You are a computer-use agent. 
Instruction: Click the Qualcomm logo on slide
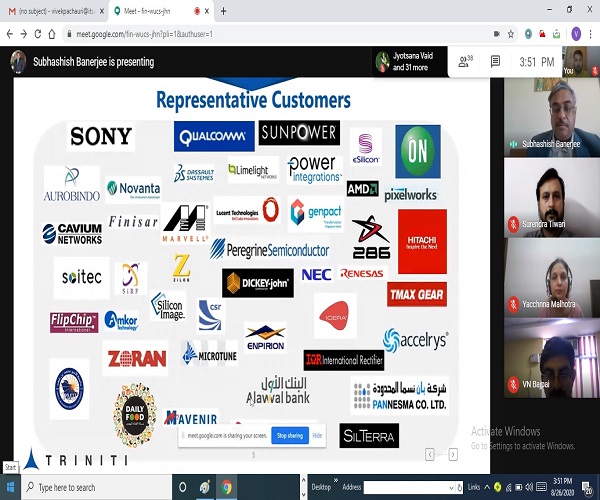214,136
